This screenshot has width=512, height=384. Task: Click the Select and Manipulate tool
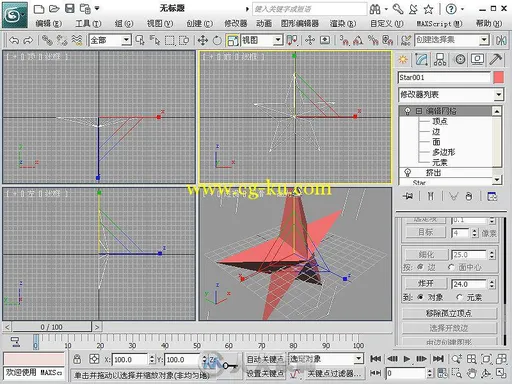pyautogui.click(x=310, y=40)
